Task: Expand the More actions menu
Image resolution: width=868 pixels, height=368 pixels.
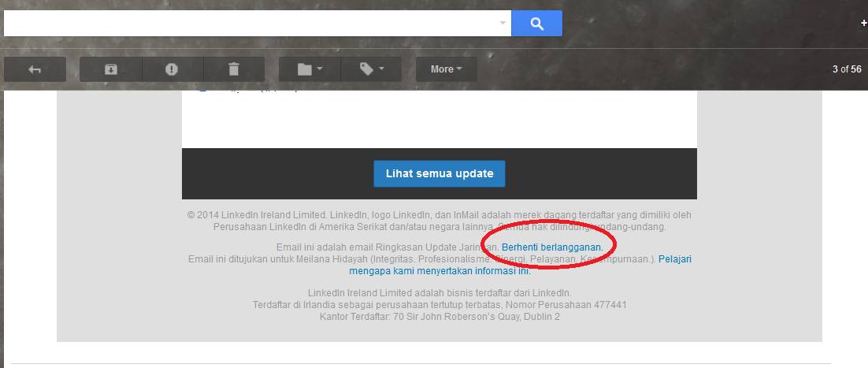Action: (x=446, y=69)
